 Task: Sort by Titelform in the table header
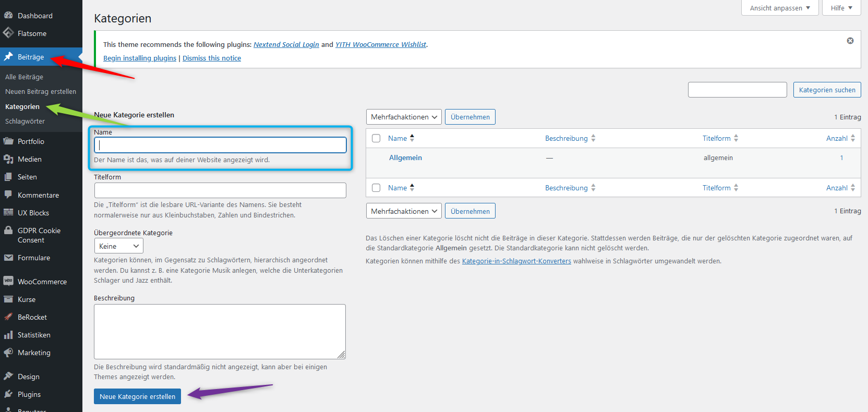pos(720,138)
